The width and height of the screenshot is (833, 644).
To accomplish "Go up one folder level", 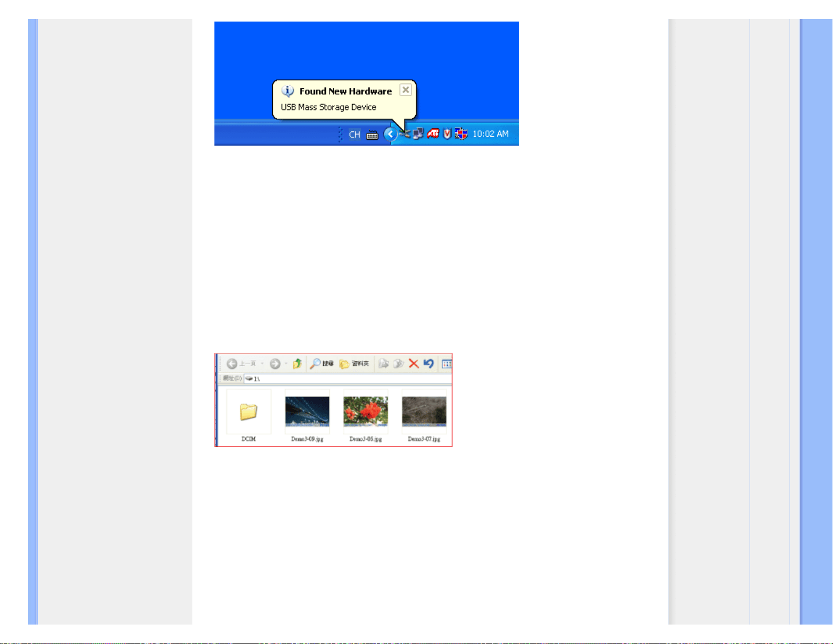I will click(x=297, y=364).
